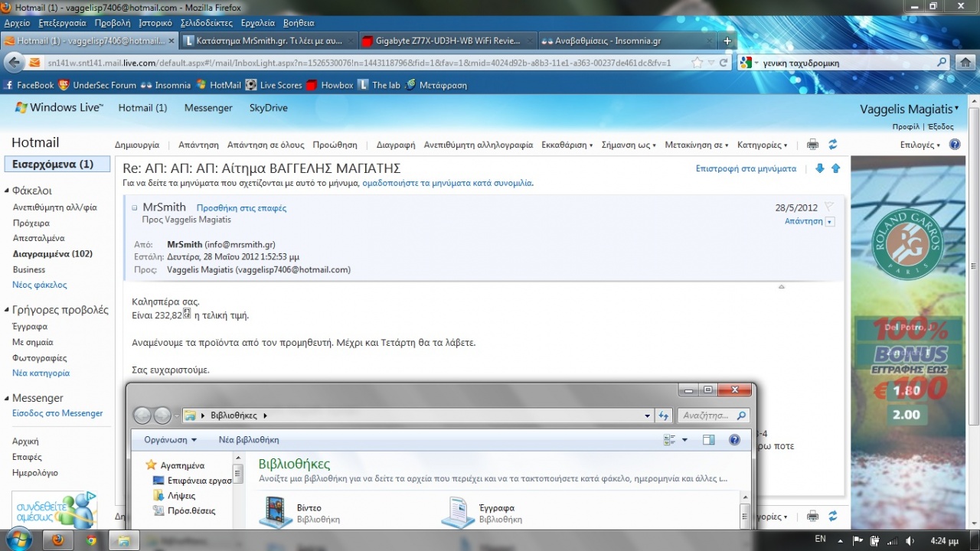Click the Windows Live logo

point(59,108)
